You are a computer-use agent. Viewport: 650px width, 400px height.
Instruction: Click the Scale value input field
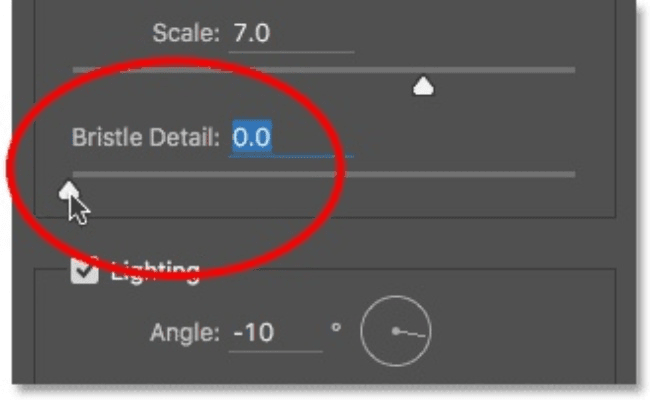[290, 34]
